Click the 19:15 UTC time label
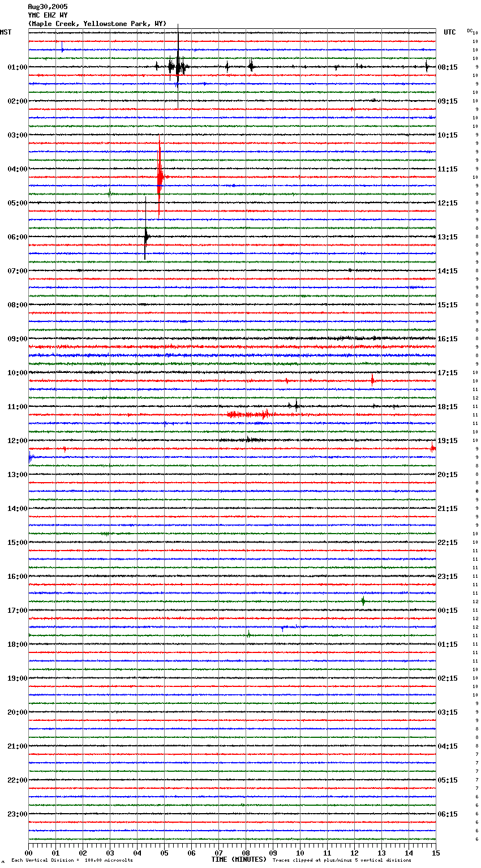 [448, 441]
